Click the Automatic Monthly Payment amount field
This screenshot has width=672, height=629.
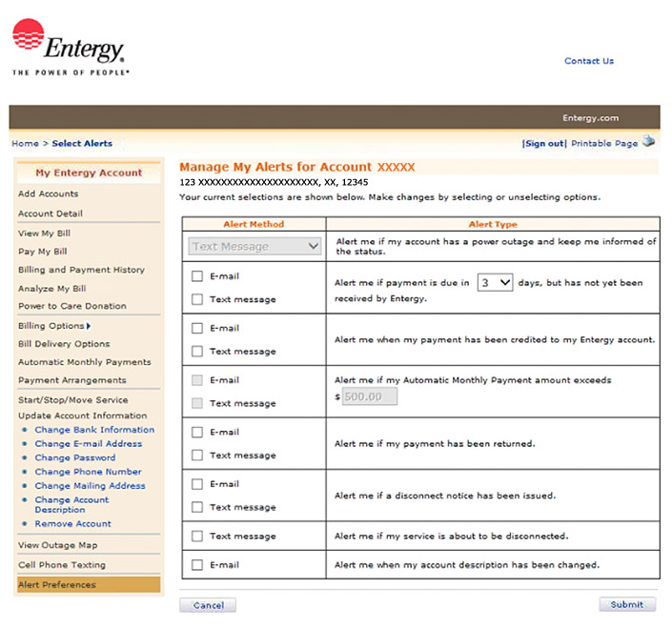tap(369, 396)
